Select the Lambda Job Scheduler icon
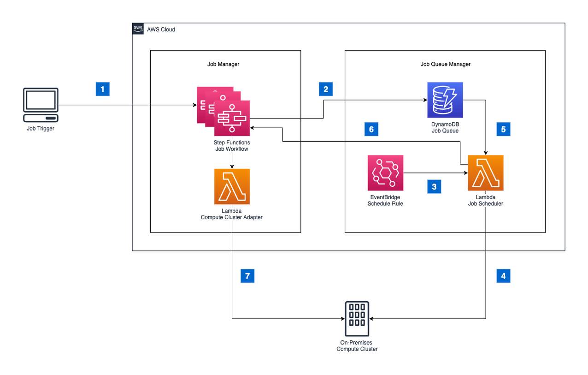This screenshot has height=375, width=588. tap(486, 173)
